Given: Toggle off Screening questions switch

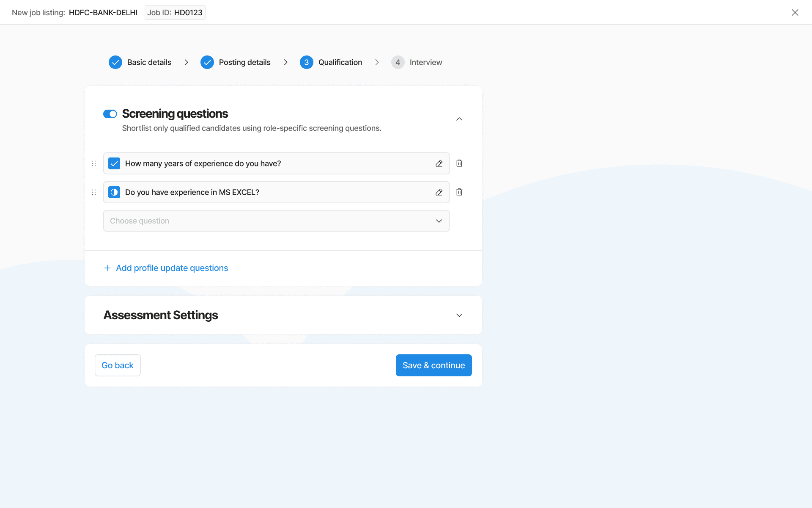Looking at the screenshot, I should point(110,114).
